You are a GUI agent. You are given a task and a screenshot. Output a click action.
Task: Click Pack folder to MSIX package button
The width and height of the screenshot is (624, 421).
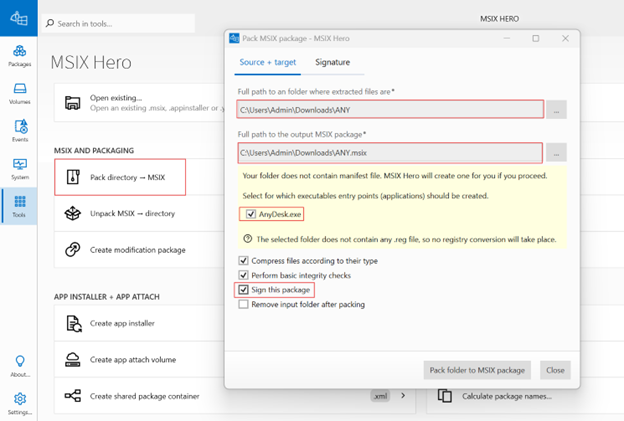click(475, 370)
